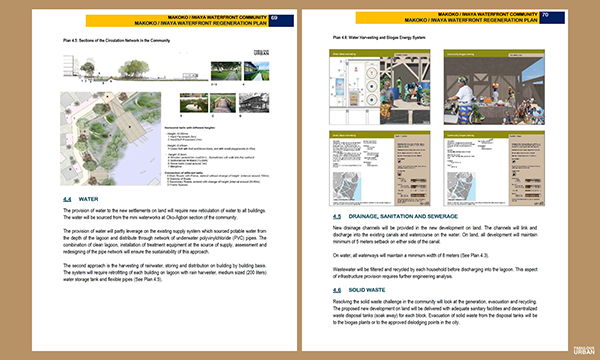Viewport: 600px width, 360px height.
Task: Open the community biogas cooking illustration
Action: [494, 87]
